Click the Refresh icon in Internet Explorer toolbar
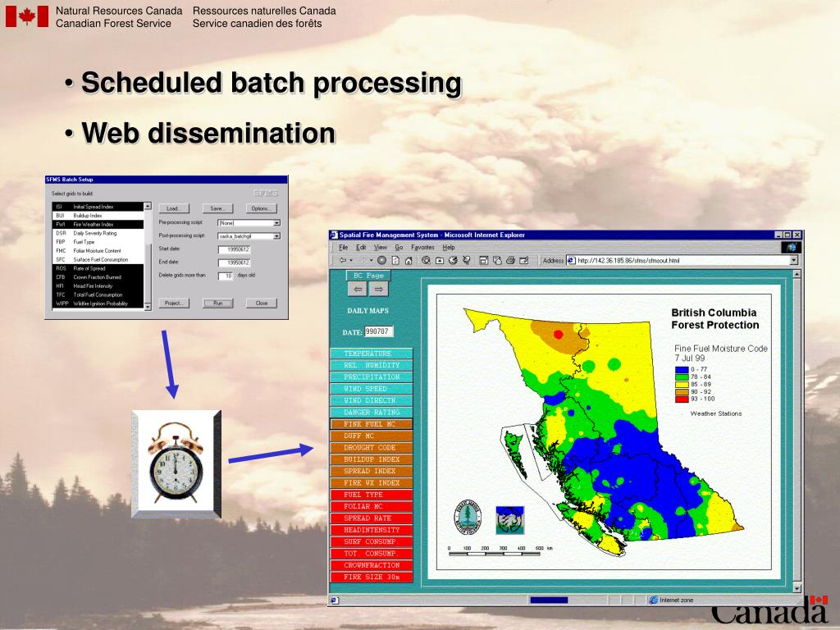This screenshot has height=630, width=840. (x=395, y=260)
